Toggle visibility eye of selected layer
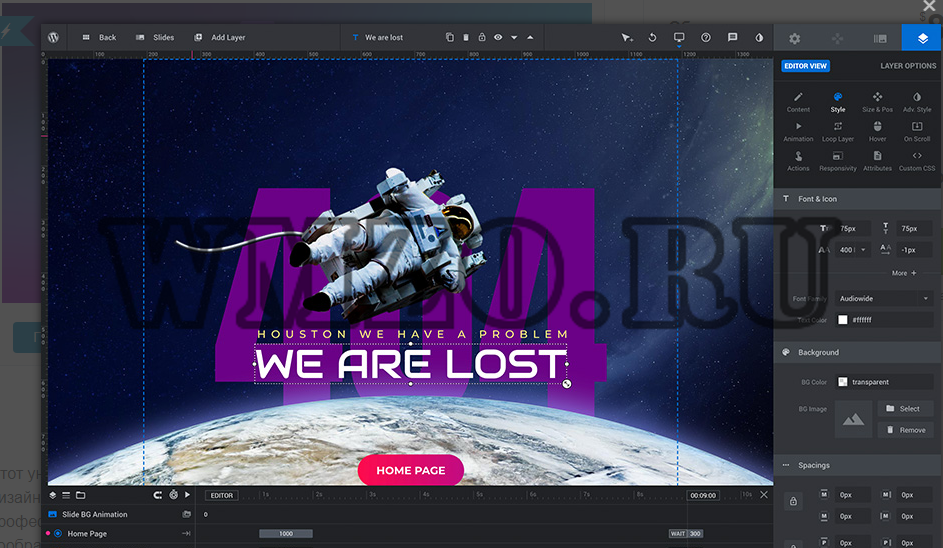 point(498,37)
